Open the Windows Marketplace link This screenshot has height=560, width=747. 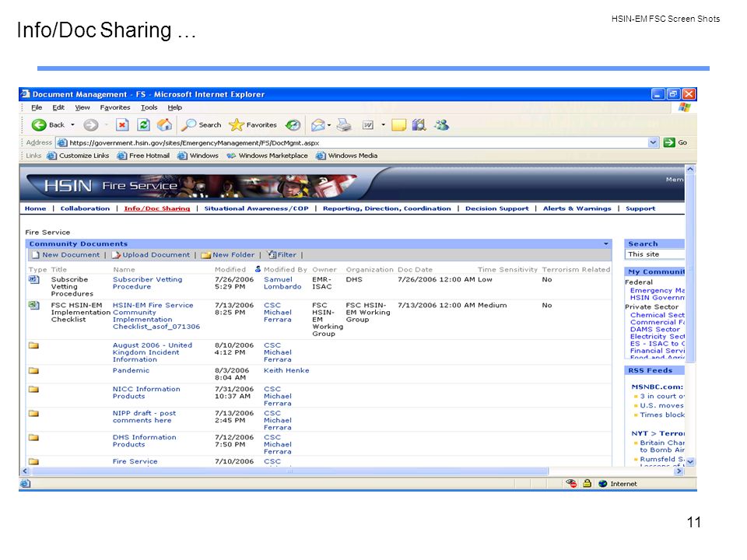(x=267, y=156)
